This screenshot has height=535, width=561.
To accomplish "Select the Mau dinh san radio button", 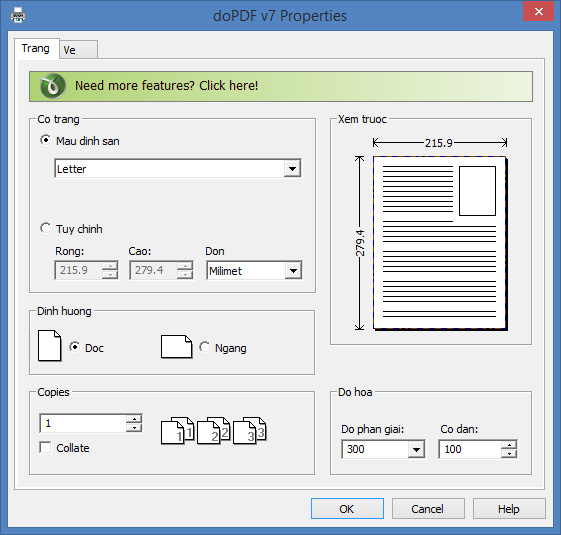I will click(45, 140).
